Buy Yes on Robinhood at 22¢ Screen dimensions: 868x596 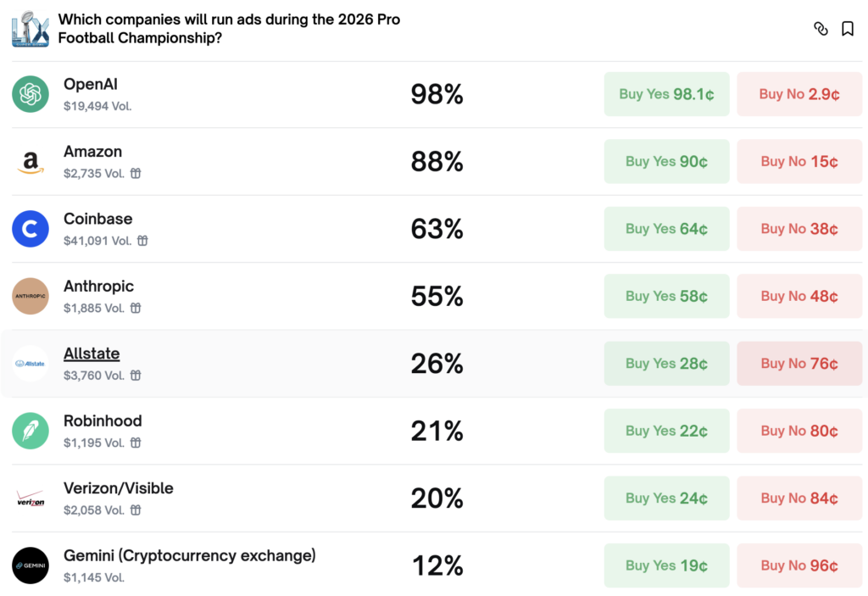coord(666,431)
